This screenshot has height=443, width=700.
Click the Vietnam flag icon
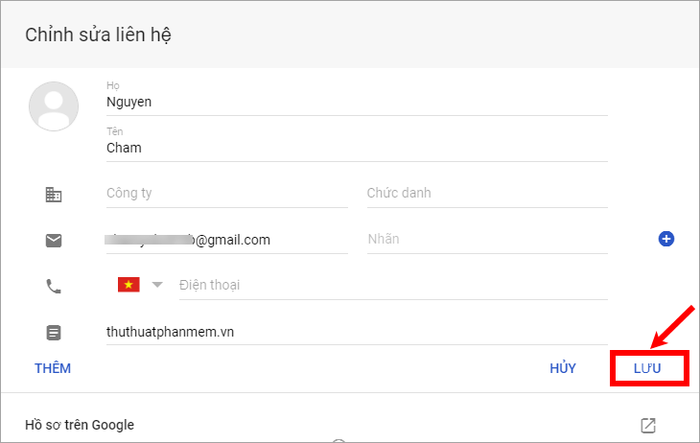coord(129,284)
